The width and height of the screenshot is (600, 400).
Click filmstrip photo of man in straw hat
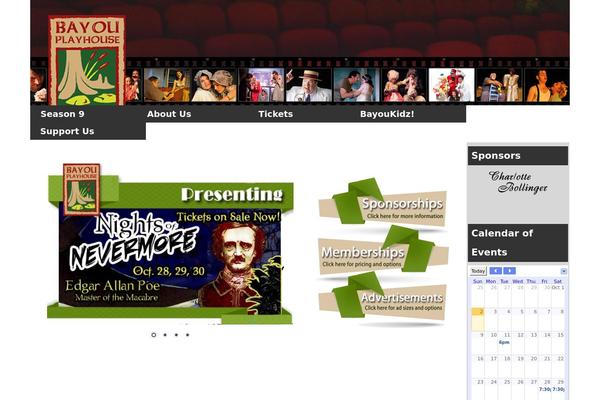tap(309, 85)
